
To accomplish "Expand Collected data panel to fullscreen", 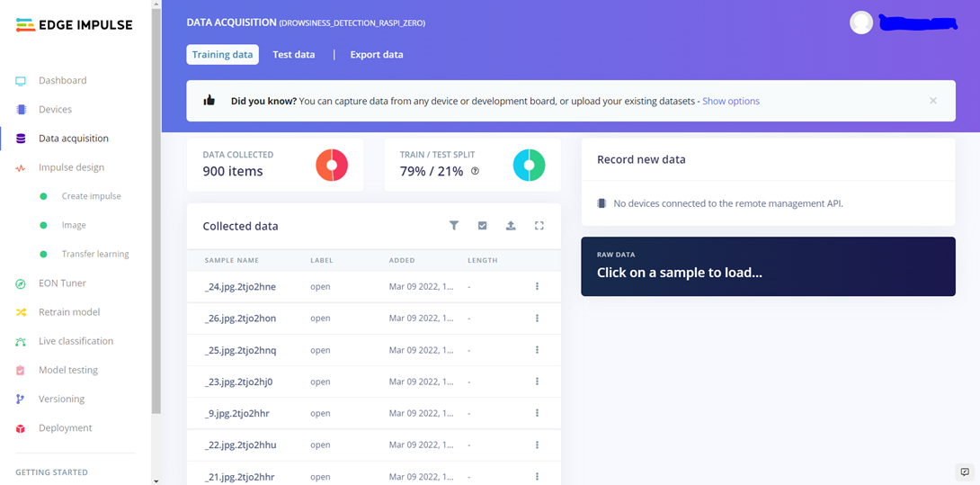I will pyautogui.click(x=539, y=226).
